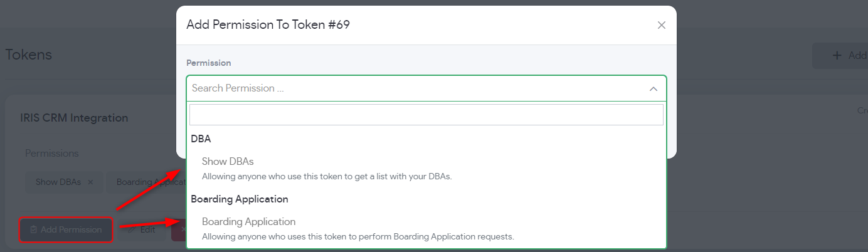Click the Boarding Application option description text
The height and width of the screenshot is (252, 868).
358,236
